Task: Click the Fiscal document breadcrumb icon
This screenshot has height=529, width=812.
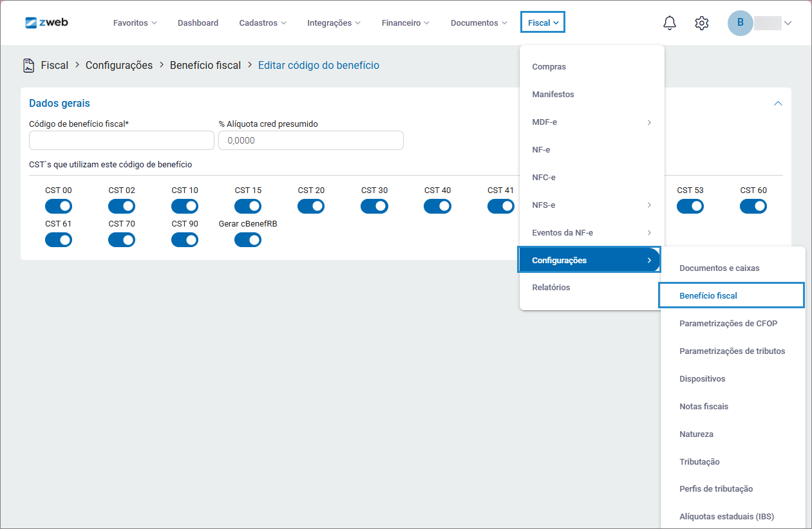Action: [28, 65]
